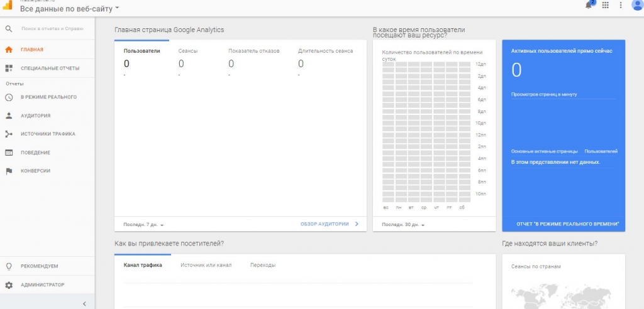This screenshot has width=644, height=309.
Task: Open the ОБЗОР АУДИТОРИИ link
Action: click(x=325, y=224)
